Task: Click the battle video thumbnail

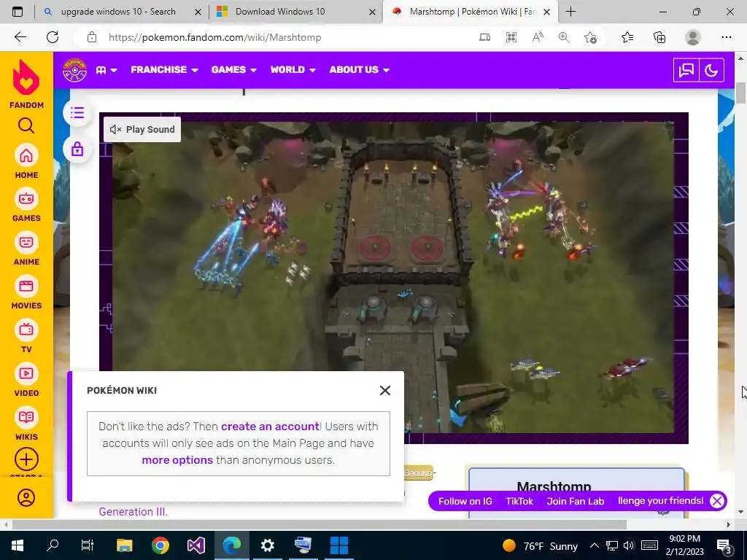Action: coord(393,277)
